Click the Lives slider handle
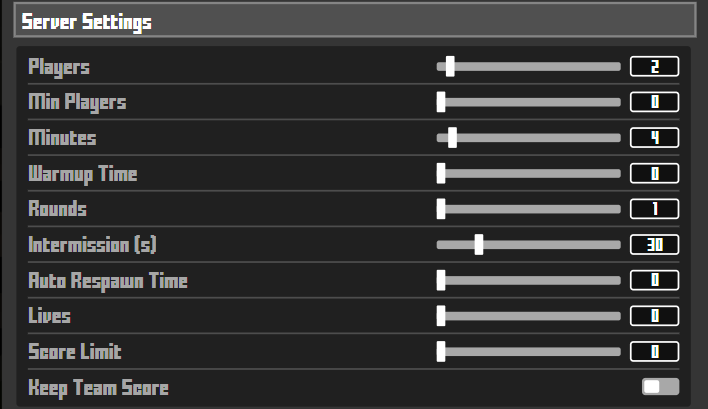This screenshot has height=409, width=708. (x=440, y=316)
